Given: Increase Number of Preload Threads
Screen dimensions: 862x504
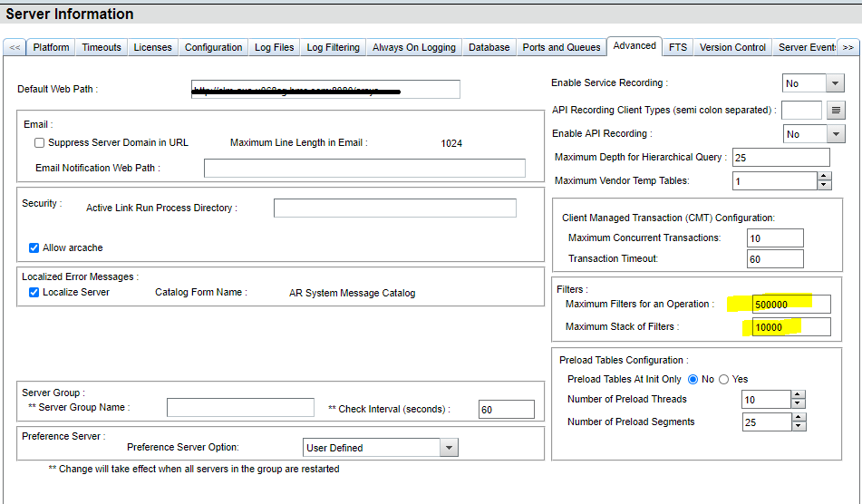Looking at the screenshot, I should coord(799,394).
